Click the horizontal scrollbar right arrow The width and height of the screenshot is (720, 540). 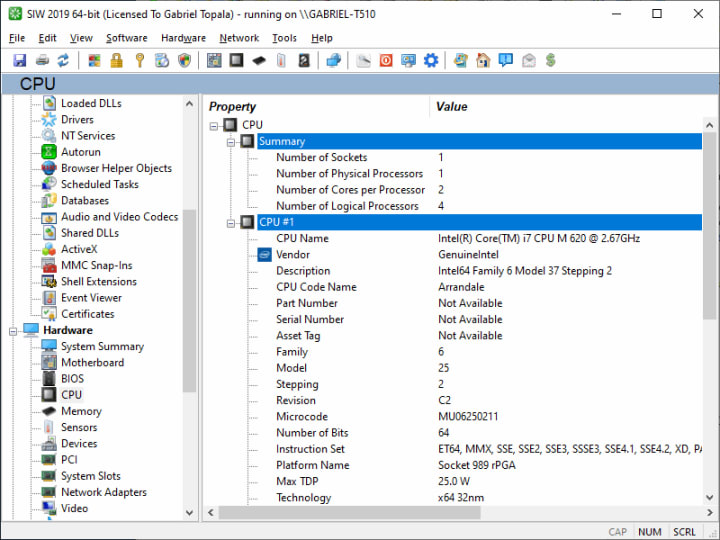pyautogui.click(x=709, y=512)
